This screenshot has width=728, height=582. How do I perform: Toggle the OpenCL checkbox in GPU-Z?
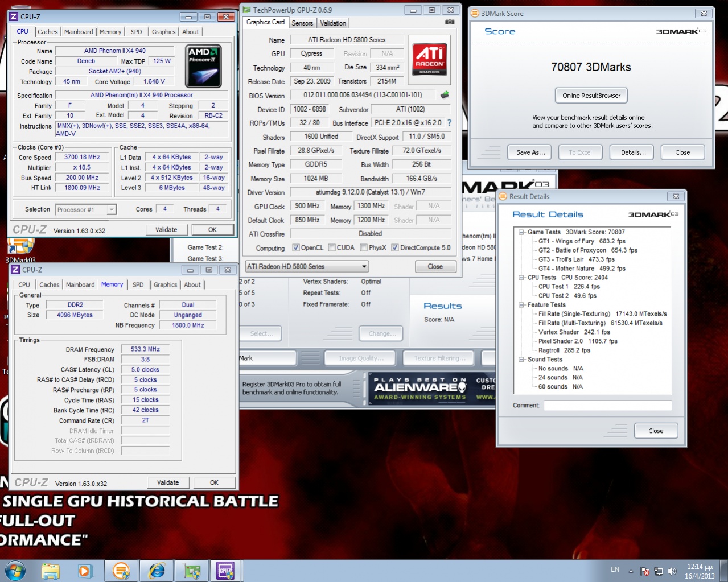(295, 247)
